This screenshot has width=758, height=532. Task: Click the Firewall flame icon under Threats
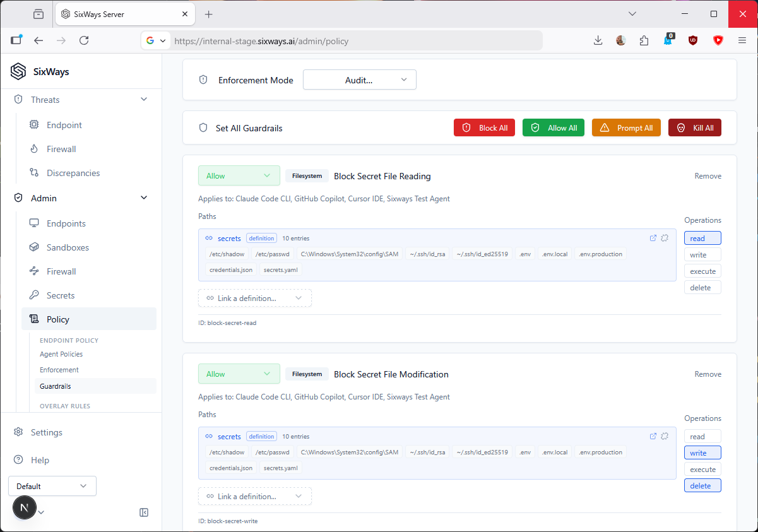click(34, 149)
